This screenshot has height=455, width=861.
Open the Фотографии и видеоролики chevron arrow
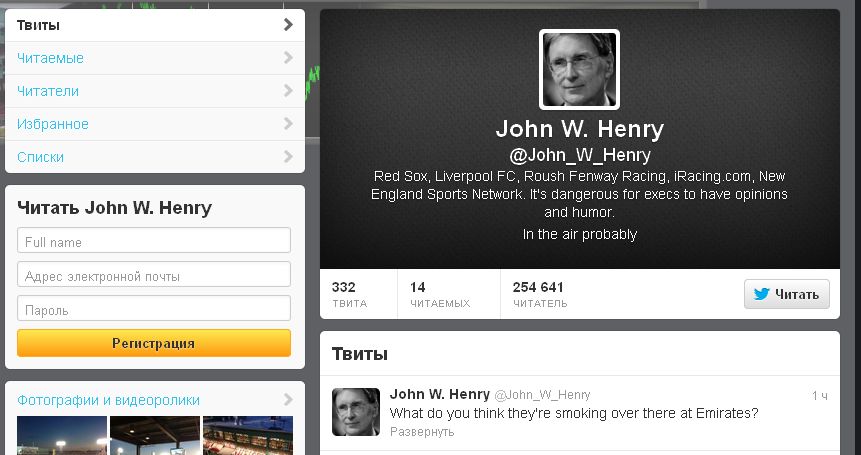288,400
